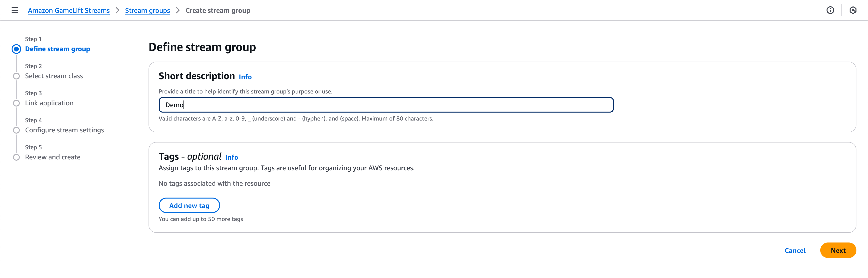Cancel creating the stream group

coord(795,250)
